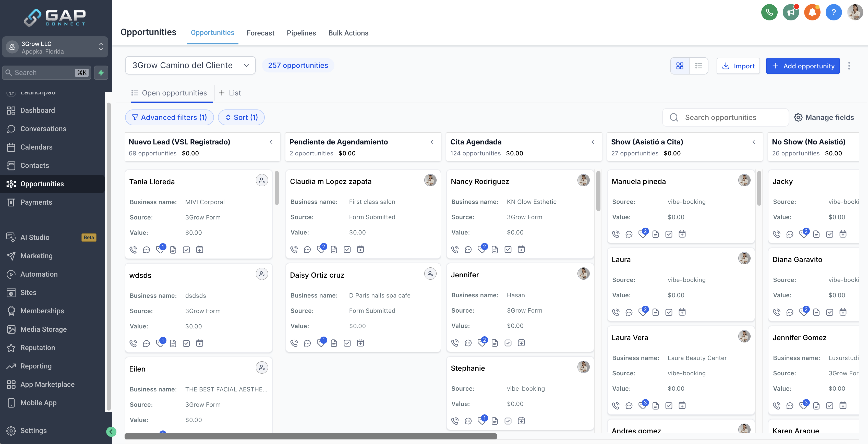Collapse the Cita Agendada column

pyautogui.click(x=593, y=142)
